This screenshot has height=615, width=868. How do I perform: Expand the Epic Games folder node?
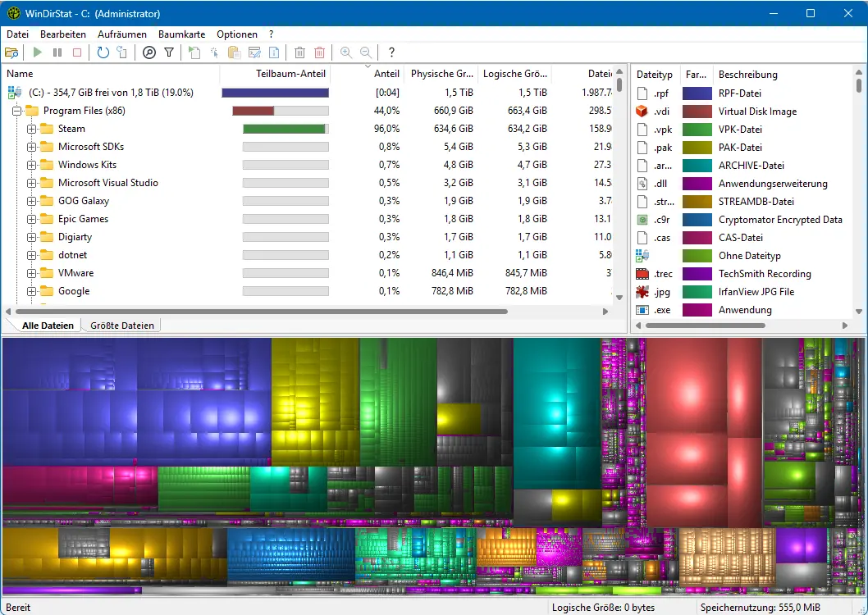tap(32, 219)
